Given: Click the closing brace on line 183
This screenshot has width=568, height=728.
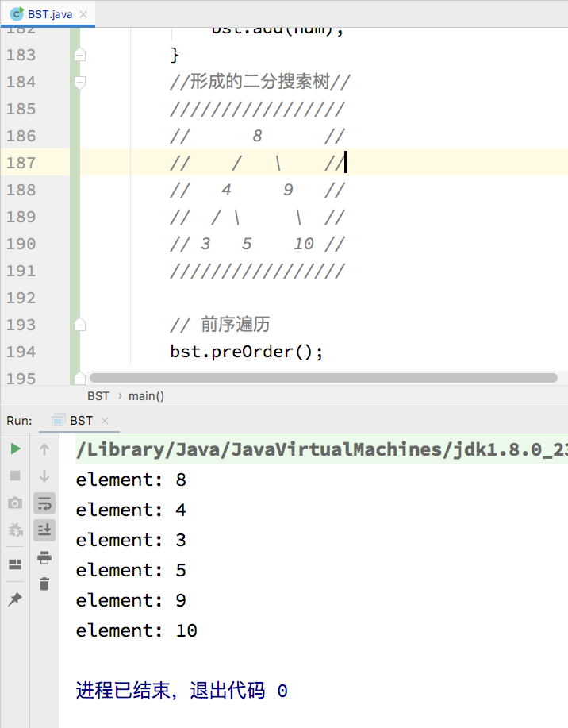Looking at the screenshot, I should [175, 55].
